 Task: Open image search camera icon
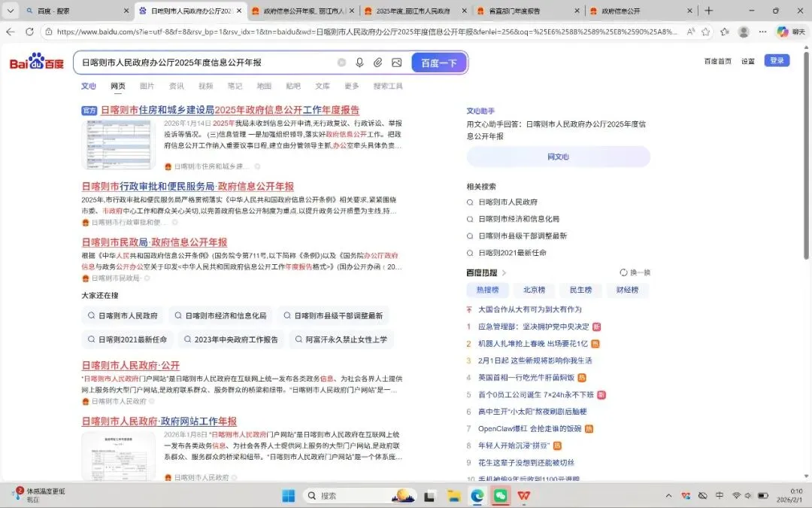tap(397, 62)
